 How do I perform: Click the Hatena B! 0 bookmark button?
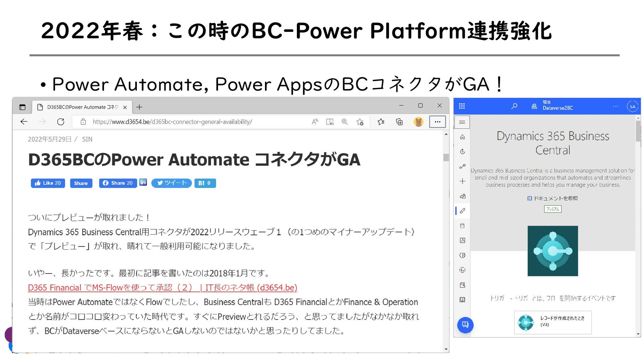[x=205, y=183]
